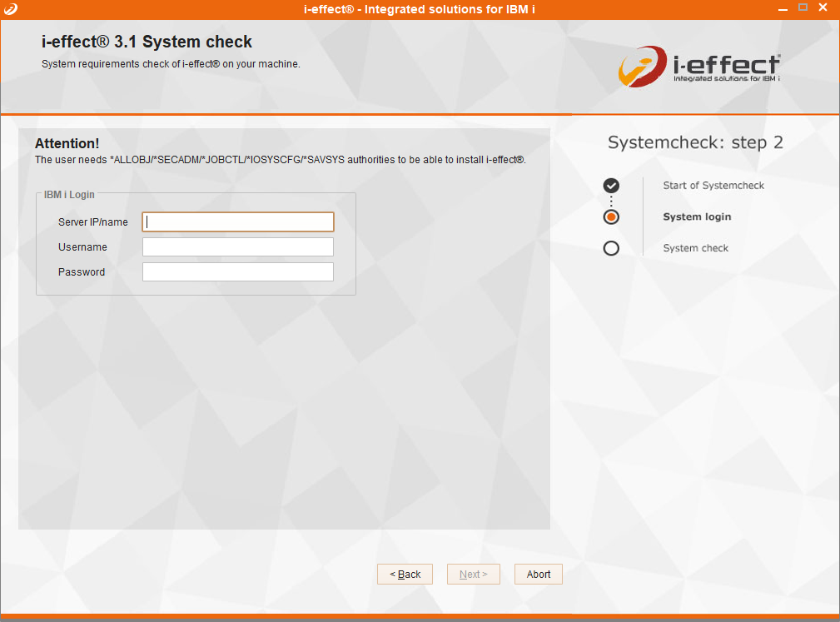Maximize the i-effect installer window
The image size is (840, 622).
803,7
